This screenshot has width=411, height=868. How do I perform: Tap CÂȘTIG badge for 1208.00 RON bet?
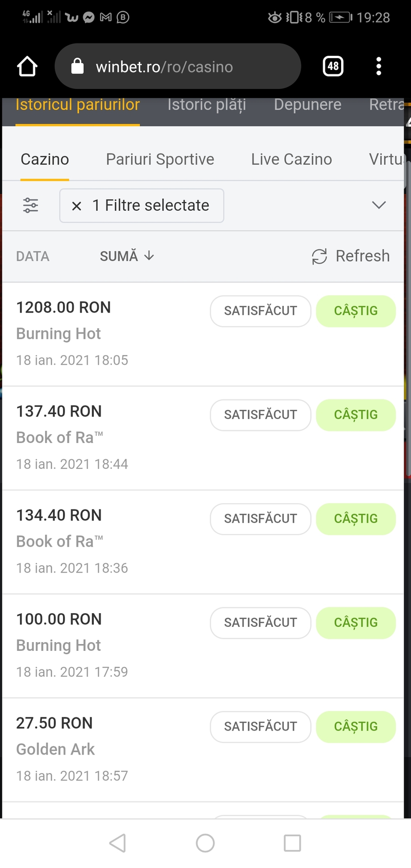point(355,311)
